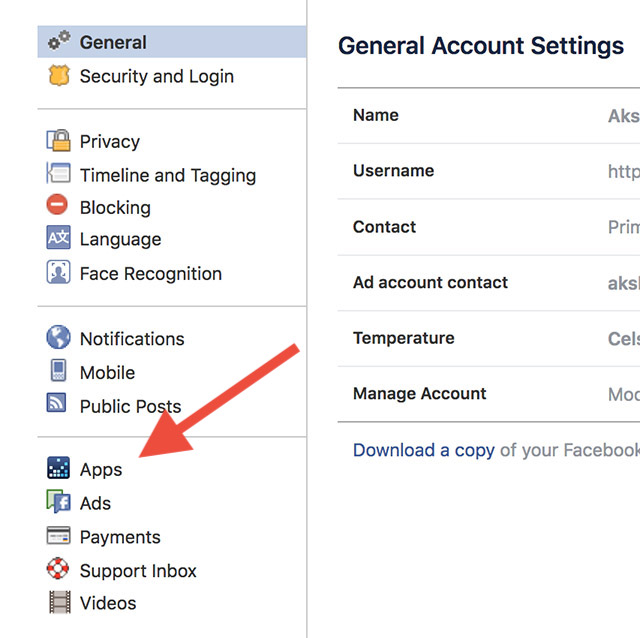Viewport: 640px width, 638px height.
Task: Open Language settings
Action: 120,240
